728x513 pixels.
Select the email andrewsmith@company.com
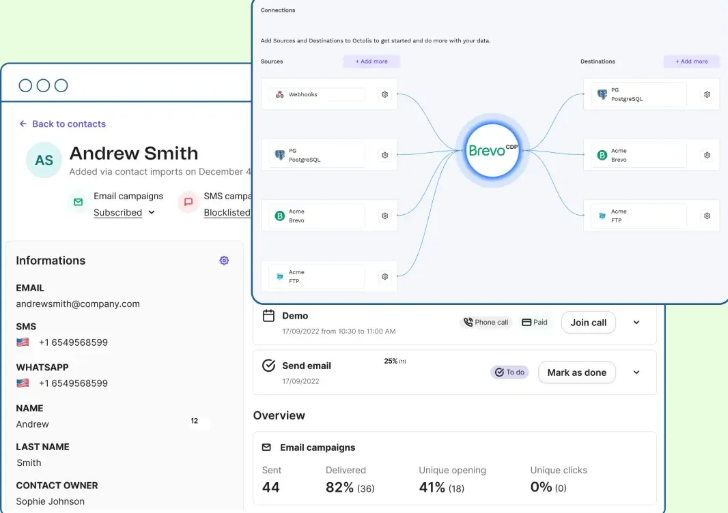pos(78,304)
